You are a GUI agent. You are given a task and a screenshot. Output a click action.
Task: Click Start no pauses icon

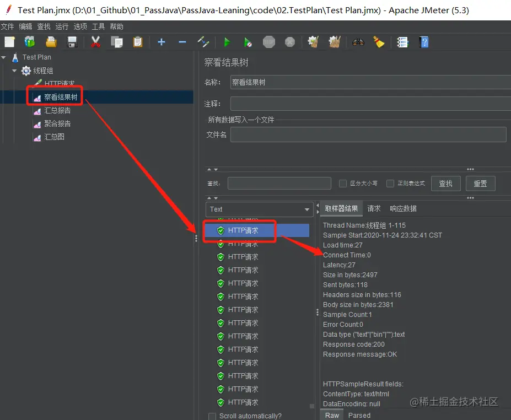(x=248, y=42)
